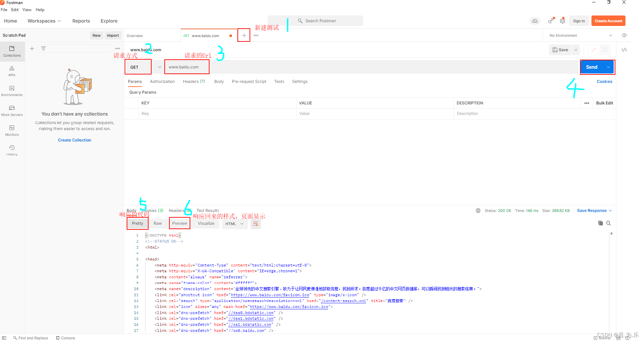Click the Search Postman field
Viewport: 644px width, 341px height.
pos(316,21)
